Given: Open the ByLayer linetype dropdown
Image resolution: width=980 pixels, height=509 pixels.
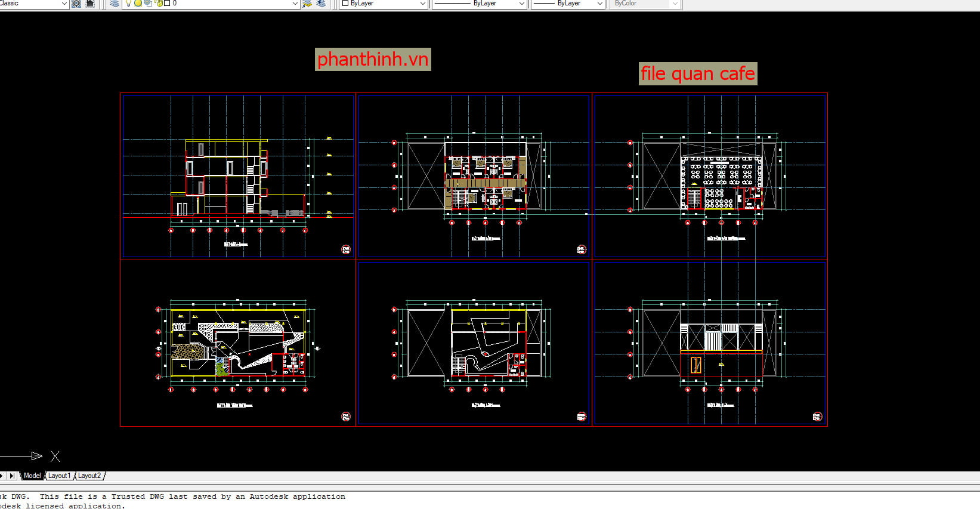Looking at the screenshot, I should [522, 4].
